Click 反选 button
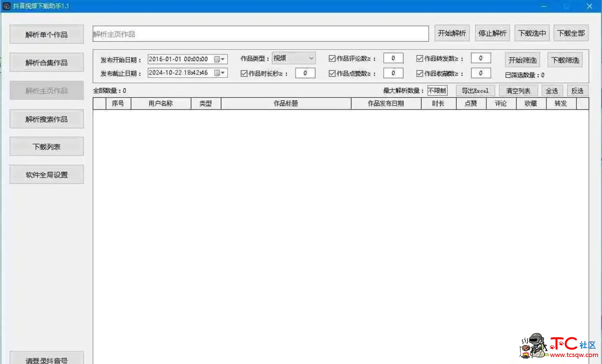The width and height of the screenshot is (602, 364). coord(578,91)
